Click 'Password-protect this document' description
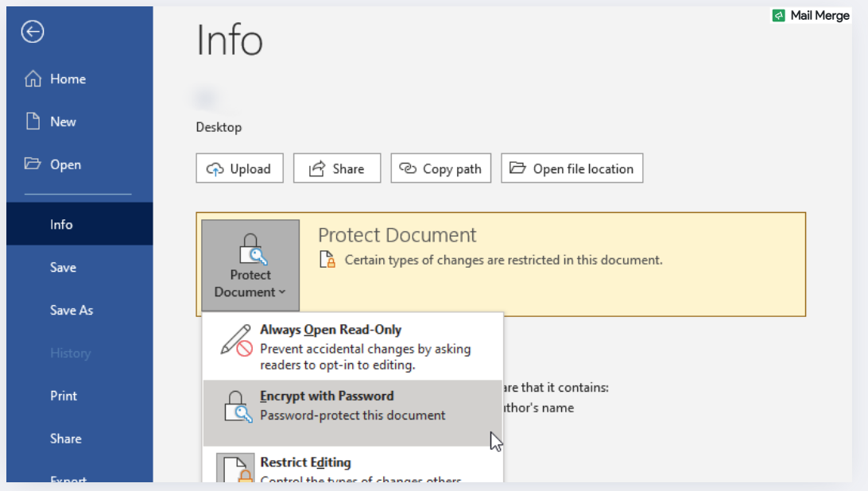This screenshot has width=868, height=491. [353, 416]
